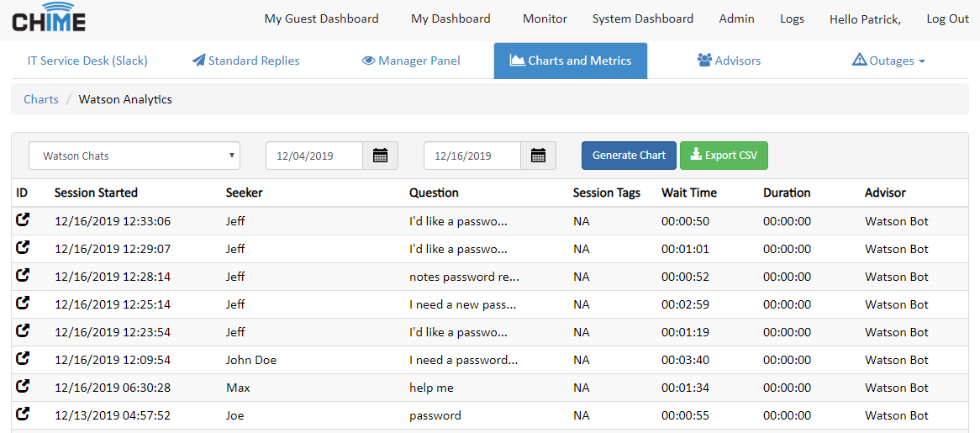The height and width of the screenshot is (433, 980).
Task: Open the Admin menu item
Action: [737, 18]
